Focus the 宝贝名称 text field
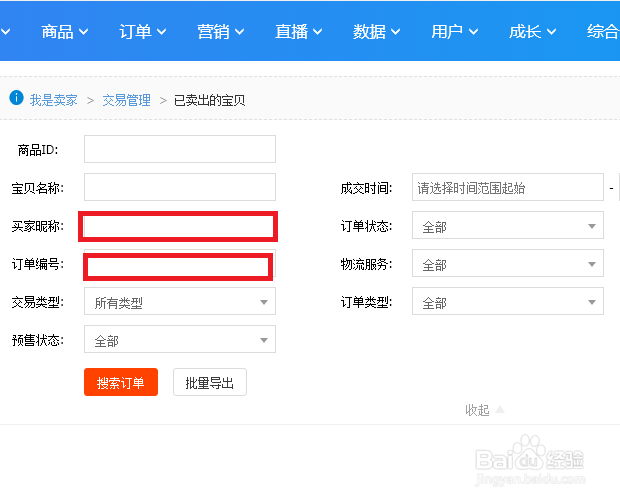This screenshot has width=620, height=501. [x=179, y=187]
